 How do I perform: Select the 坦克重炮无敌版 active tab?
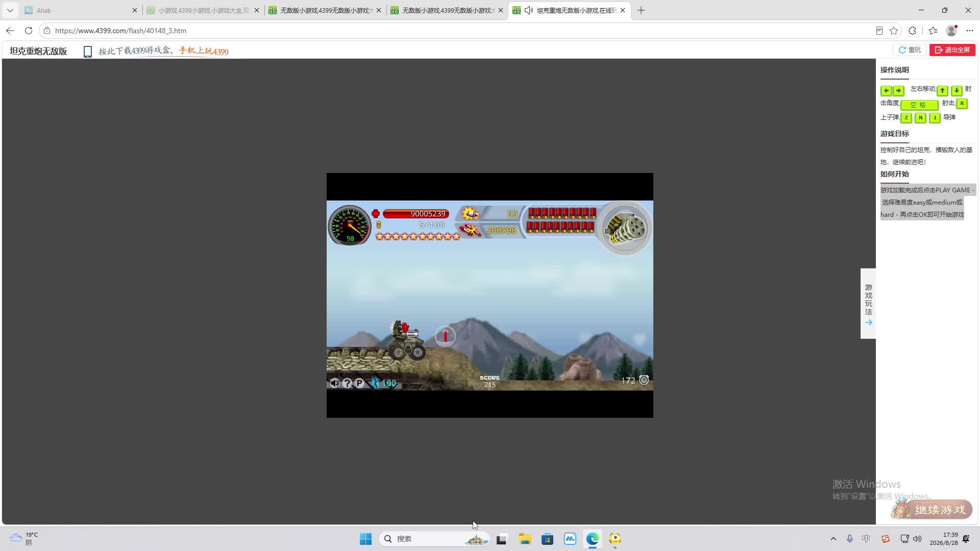tap(570, 10)
